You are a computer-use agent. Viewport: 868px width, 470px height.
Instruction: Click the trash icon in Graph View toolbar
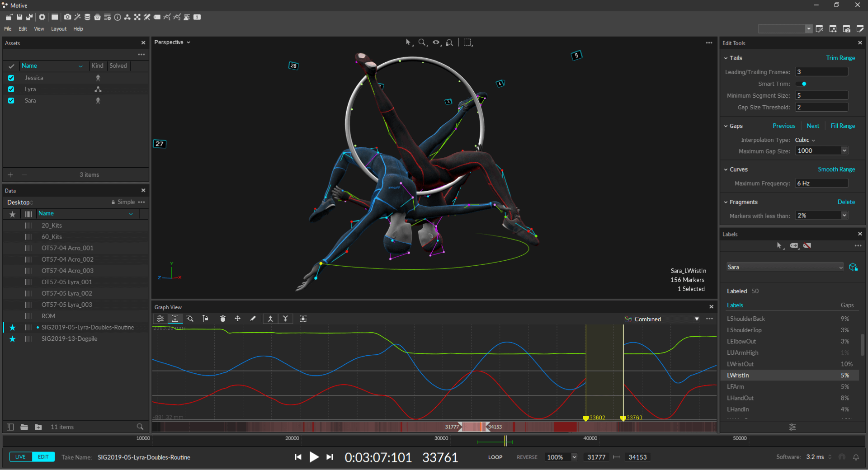click(x=222, y=319)
